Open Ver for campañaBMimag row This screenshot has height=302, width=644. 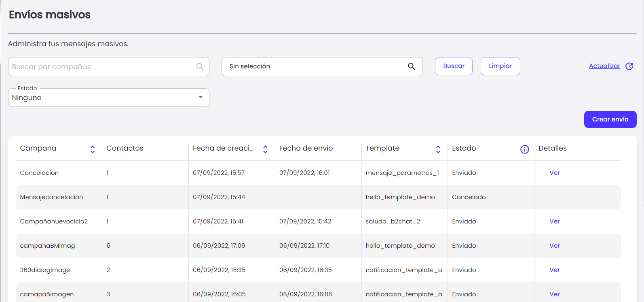[x=554, y=246]
